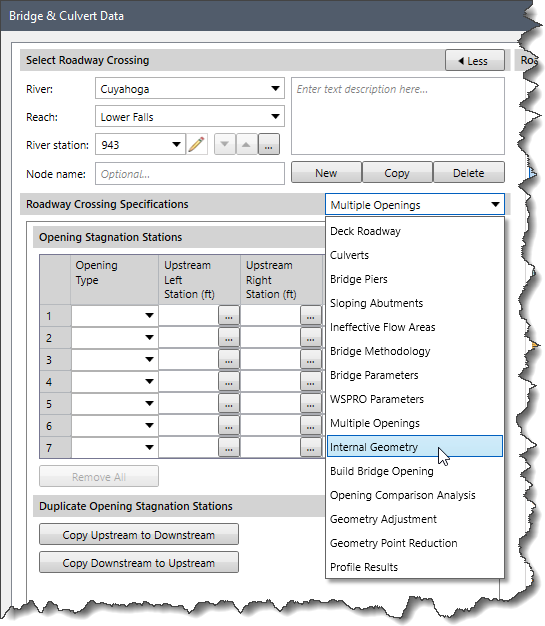Click the Delete button

[469, 172]
